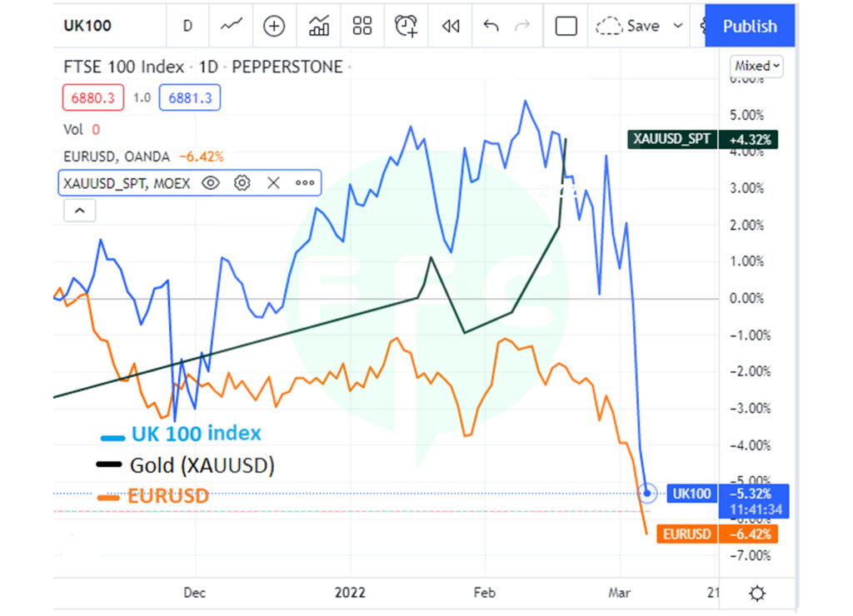Viewport: 853px width, 616px height.
Task: Open XAUUSD_SPT settings gear in legend
Action: point(242,183)
